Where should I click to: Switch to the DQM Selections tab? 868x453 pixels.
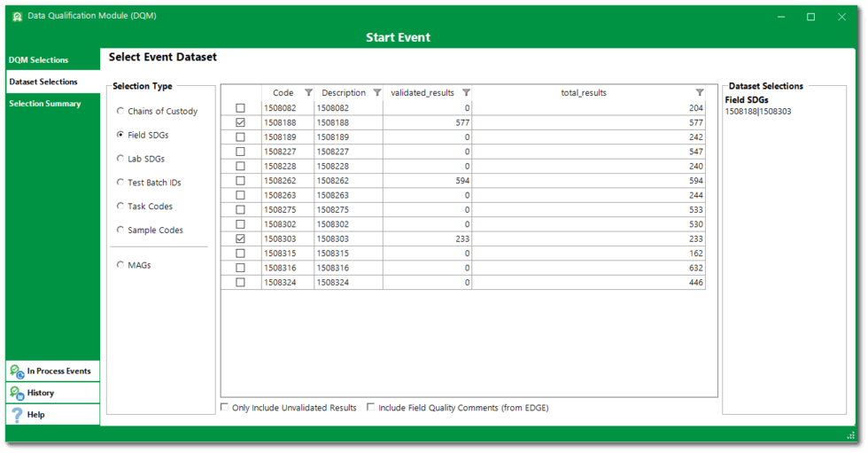(x=39, y=60)
